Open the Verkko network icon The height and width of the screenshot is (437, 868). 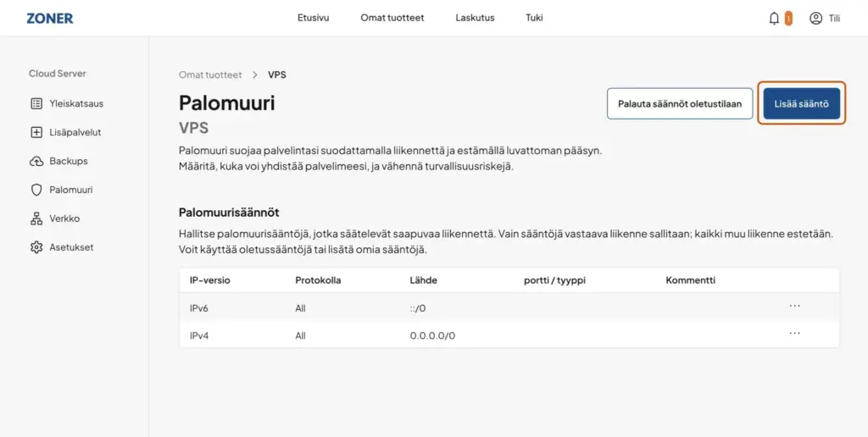coord(36,218)
